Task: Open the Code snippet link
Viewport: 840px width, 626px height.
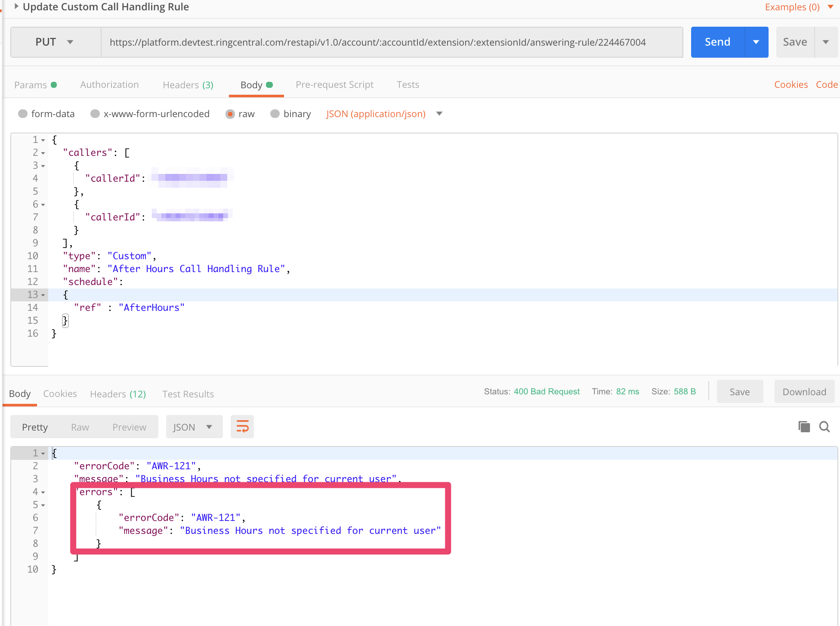Action: coord(827,84)
